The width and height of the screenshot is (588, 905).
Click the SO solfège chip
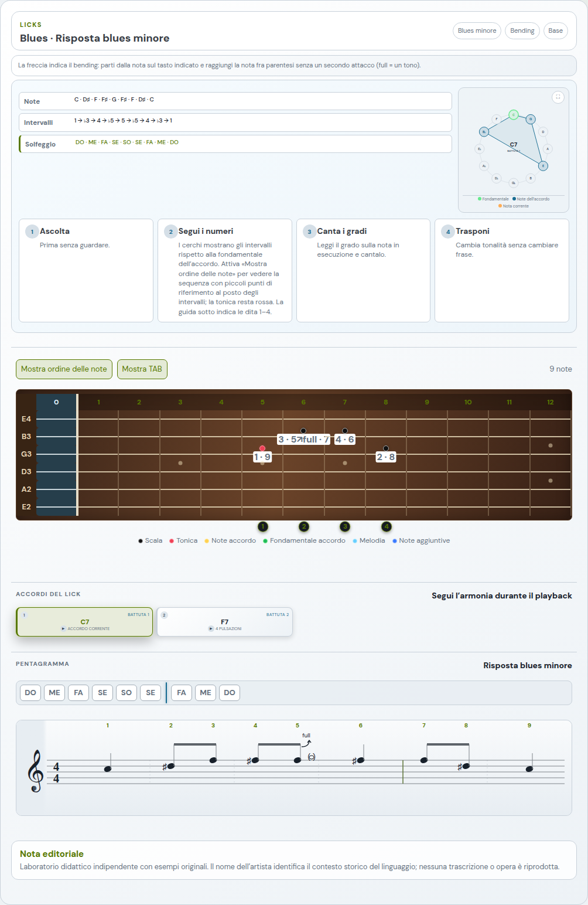click(127, 693)
